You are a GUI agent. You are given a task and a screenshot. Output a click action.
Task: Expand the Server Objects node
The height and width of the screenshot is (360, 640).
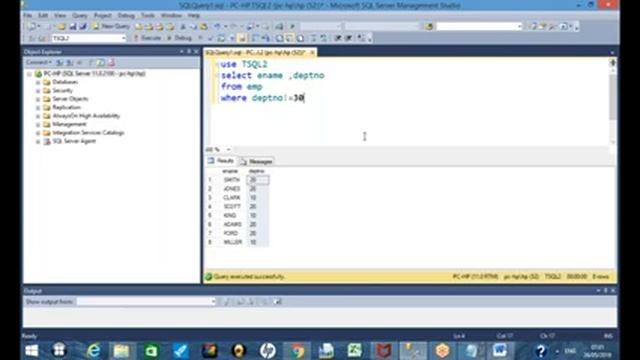[38, 99]
